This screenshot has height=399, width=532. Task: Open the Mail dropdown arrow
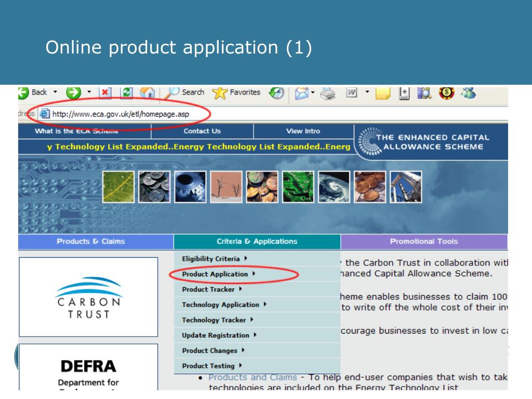pyautogui.click(x=313, y=92)
